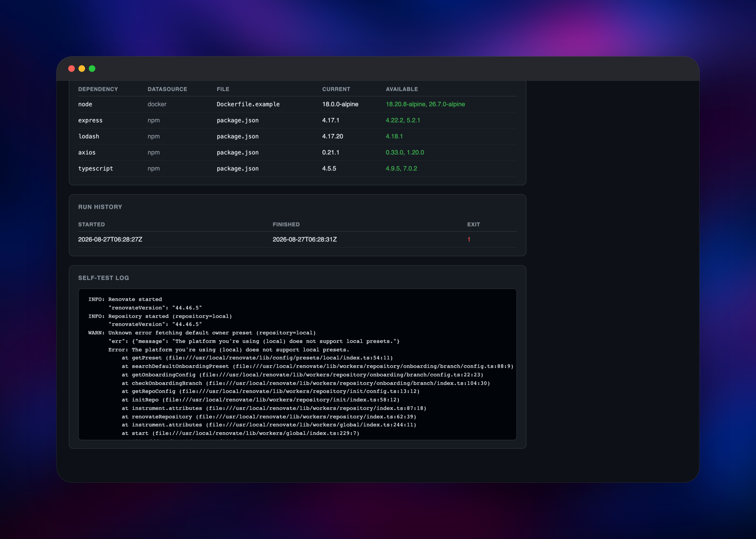Click the FINISHED column header
This screenshot has width=756, height=539.
coord(286,225)
